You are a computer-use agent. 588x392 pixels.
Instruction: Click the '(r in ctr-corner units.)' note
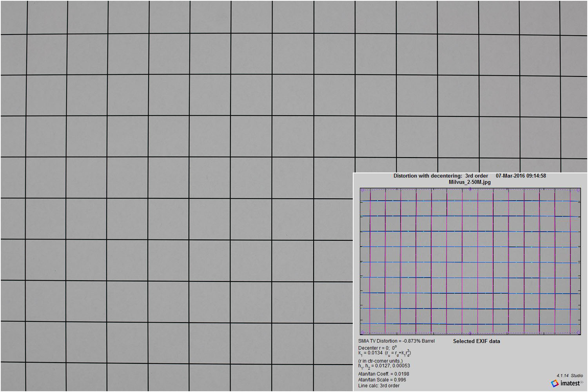tap(380, 361)
